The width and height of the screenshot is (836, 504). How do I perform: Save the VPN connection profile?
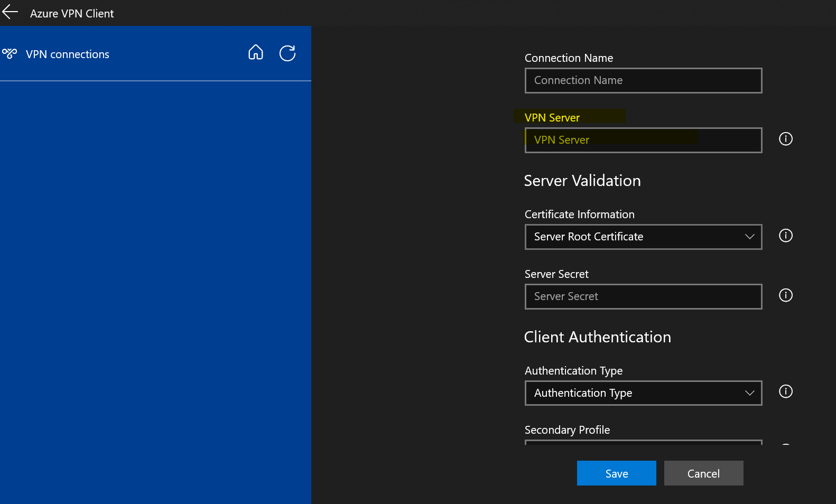(617, 473)
